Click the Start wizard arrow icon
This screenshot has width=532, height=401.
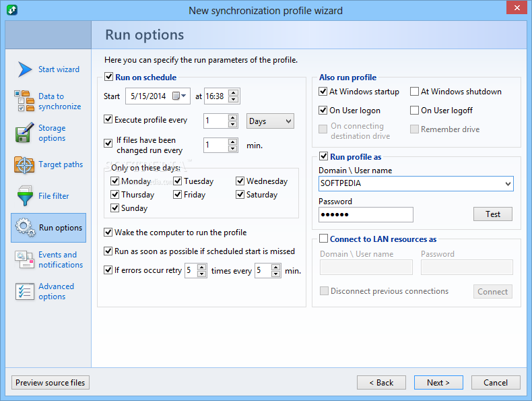[25, 69]
